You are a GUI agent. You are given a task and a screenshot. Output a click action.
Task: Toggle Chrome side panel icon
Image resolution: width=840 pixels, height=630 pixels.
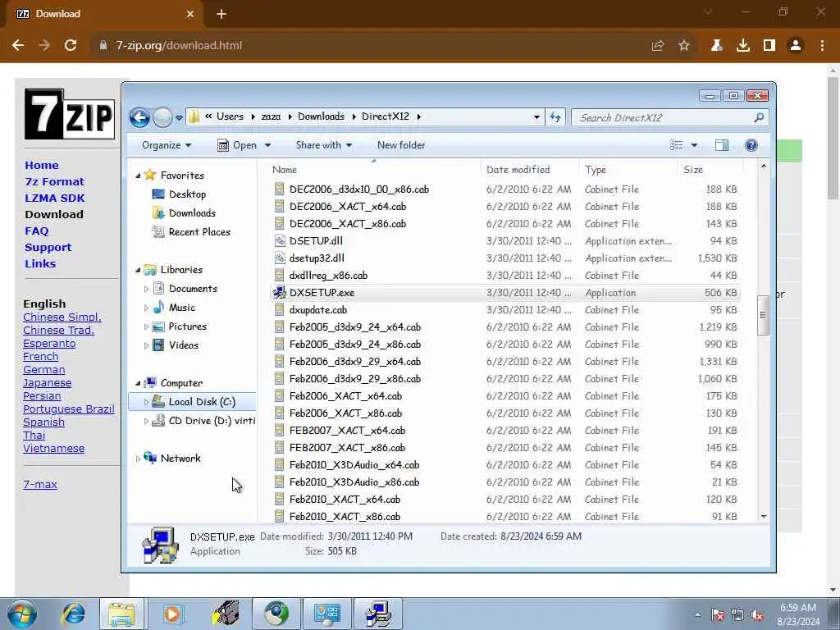[x=769, y=46]
